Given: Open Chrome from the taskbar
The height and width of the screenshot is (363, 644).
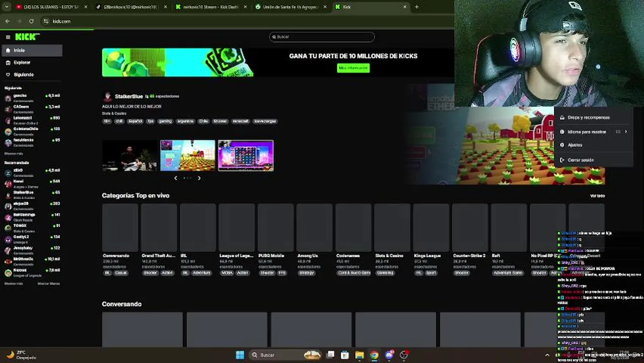Looking at the screenshot, I should 374,355.
